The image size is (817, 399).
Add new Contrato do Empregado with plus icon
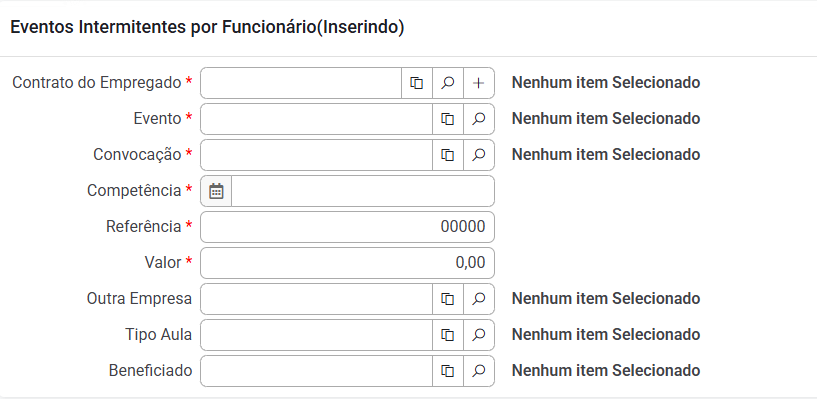point(478,83)
